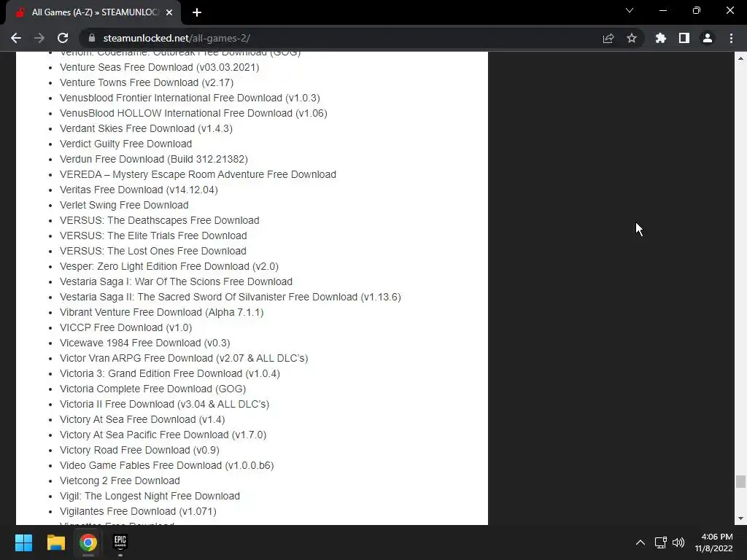Toggle the browser side panel
The image size is (747, 560).
click(684, 38)
